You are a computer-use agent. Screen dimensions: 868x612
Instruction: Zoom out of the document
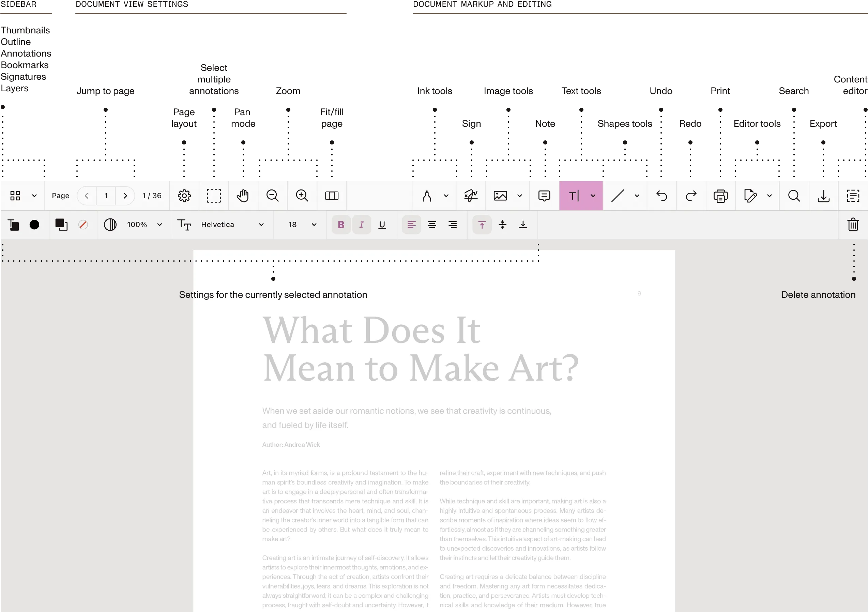pos(273,196)
